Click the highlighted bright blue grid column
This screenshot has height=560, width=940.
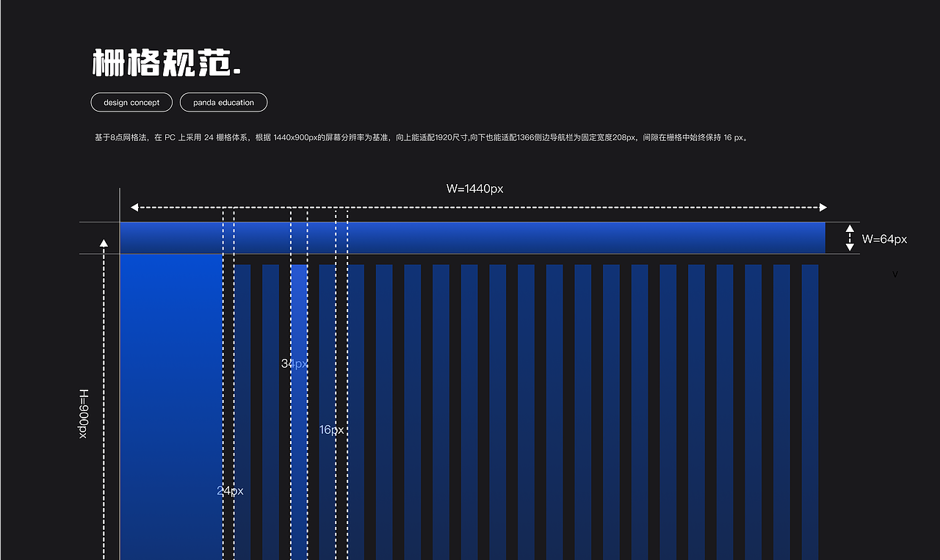[299, 412]
